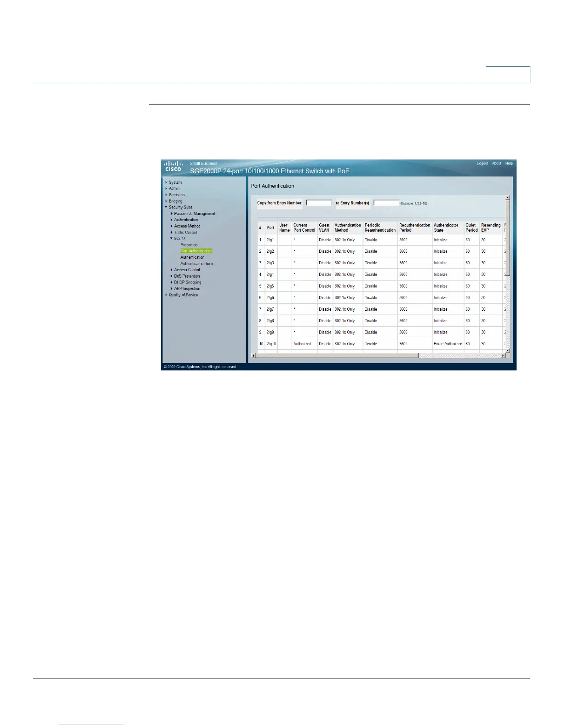Open DoS Prevention section
563x728 pixels.
(187, 276)
